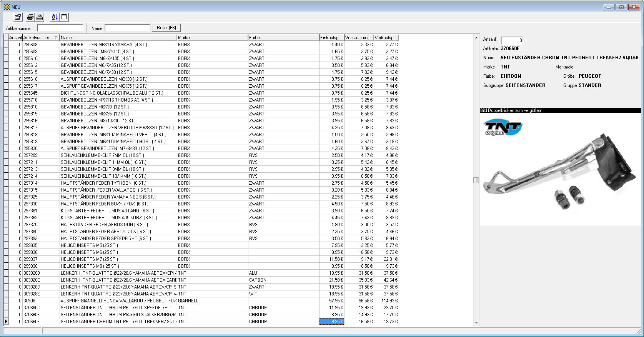
Task: Click the Verkaufsprei... column header
Action: click(x=359, y=38)
